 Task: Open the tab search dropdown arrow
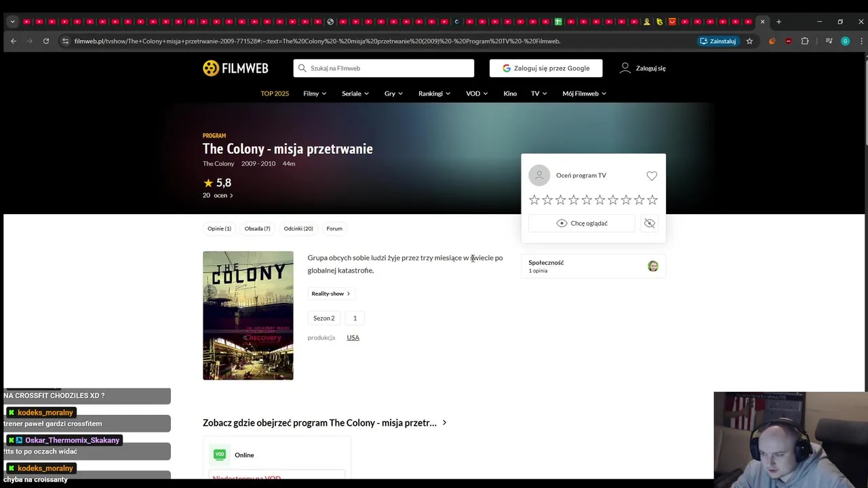click(12, 22)
